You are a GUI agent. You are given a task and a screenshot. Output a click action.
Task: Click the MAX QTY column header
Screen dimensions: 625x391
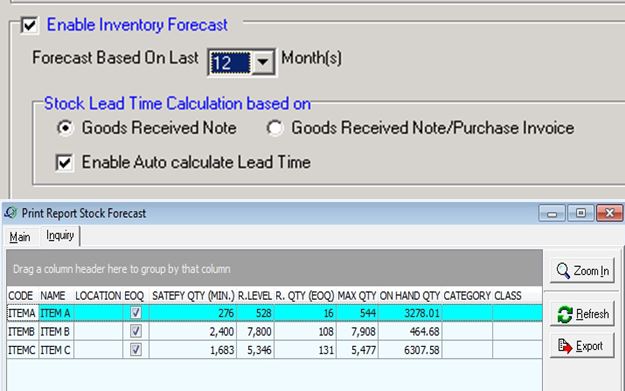(357, 296)
